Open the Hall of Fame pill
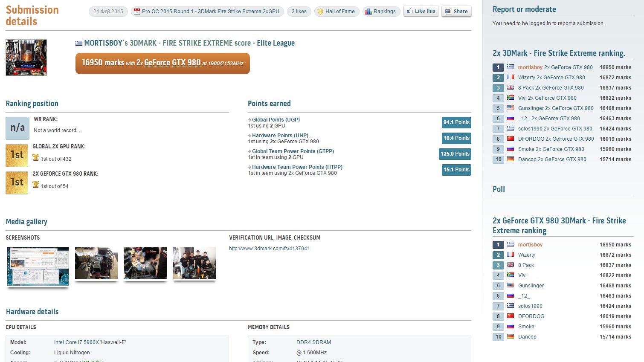Image resolution: width=644 pixels, height=362 pixels. (x=337, y=12)
